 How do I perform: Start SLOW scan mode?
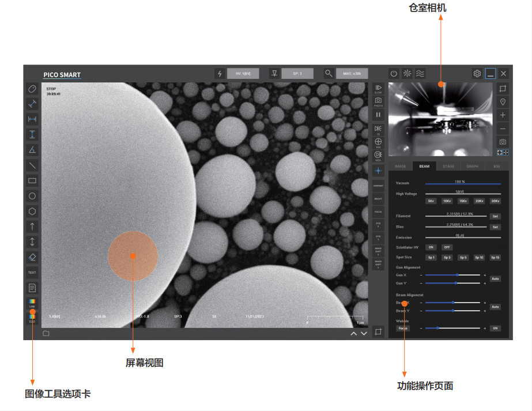tap(378, 89)
